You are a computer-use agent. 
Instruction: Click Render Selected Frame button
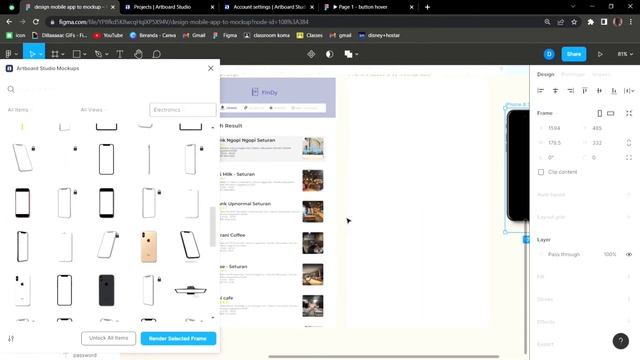coord(178,338)
